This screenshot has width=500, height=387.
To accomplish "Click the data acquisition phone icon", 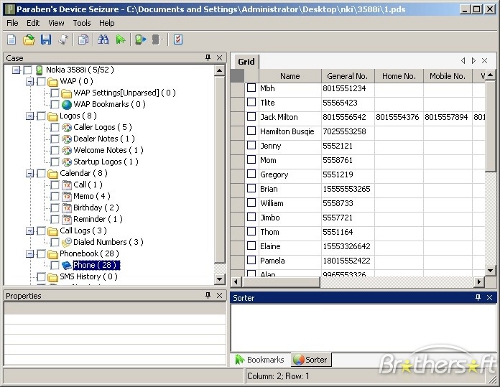I will (x=140, y=40).
